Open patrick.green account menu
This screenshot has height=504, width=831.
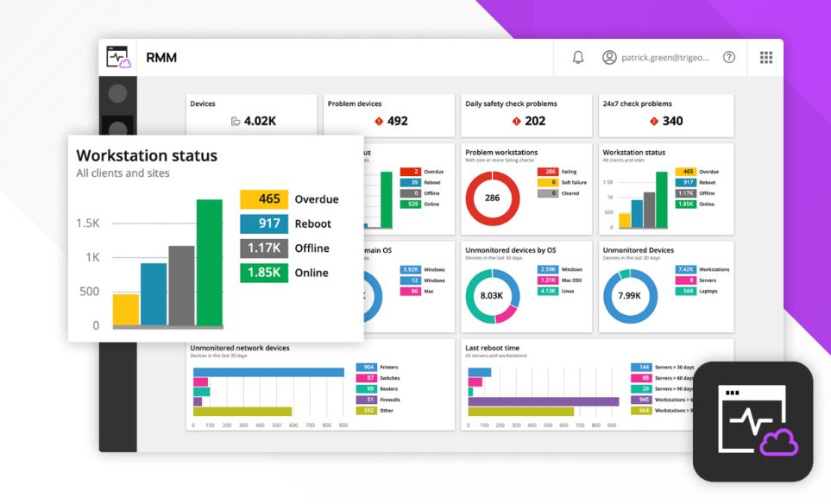(x=665, y=57)
